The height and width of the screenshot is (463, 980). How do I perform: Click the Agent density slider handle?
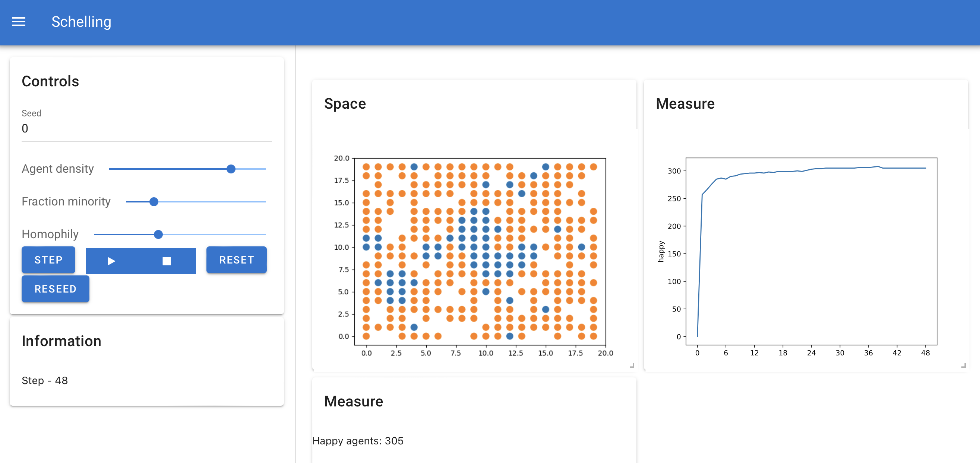click(231, 169)
